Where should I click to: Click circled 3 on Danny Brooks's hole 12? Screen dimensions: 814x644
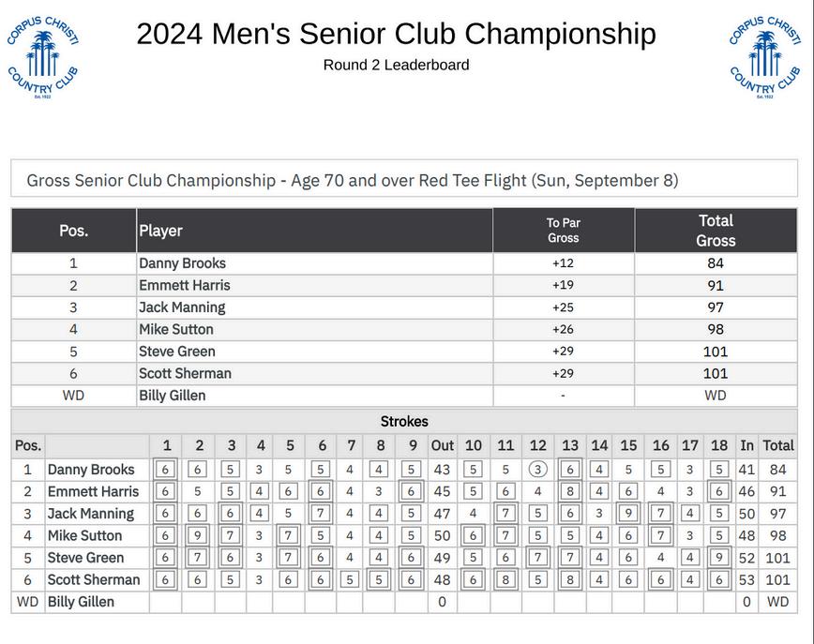537,470
